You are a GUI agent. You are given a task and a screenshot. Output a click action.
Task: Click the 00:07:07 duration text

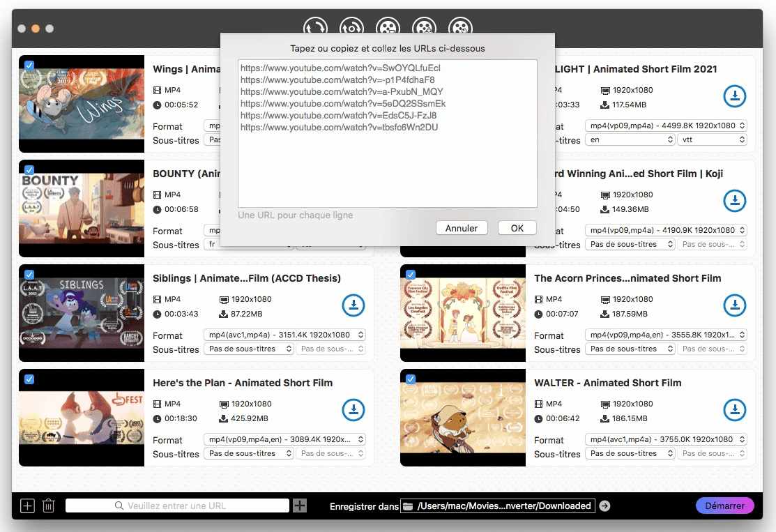[x=562, y=314]
